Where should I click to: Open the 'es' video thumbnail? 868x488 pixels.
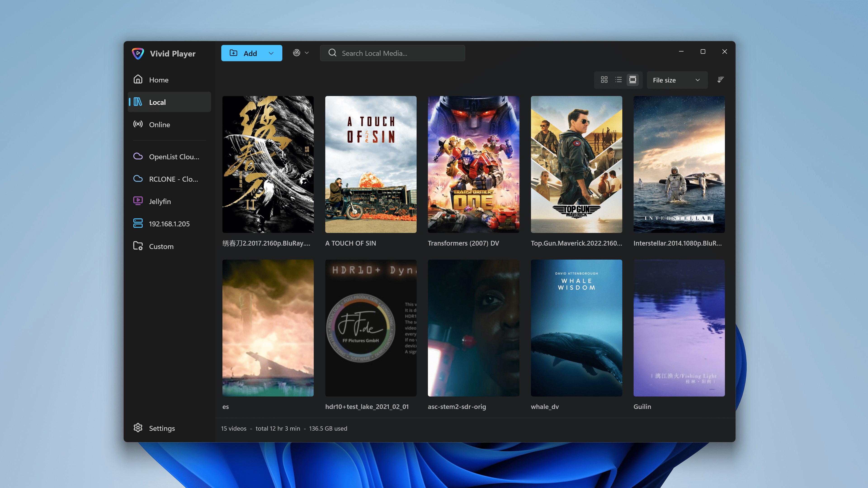pos(268,328)
